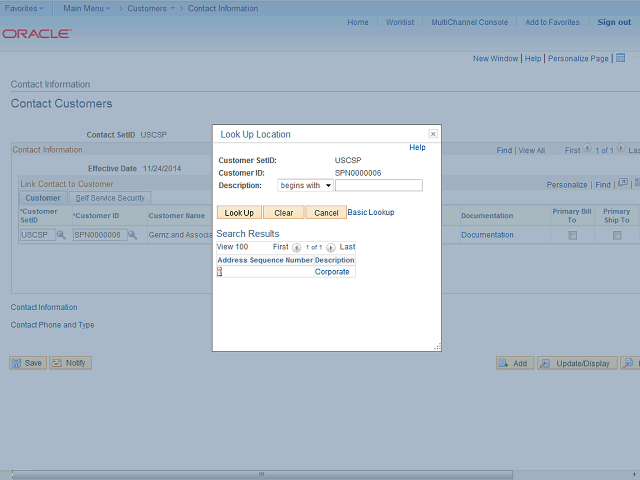Viewport: 640px width, 480px height.
Task: Go to next search result page arrow
Action: coord(331,247)
